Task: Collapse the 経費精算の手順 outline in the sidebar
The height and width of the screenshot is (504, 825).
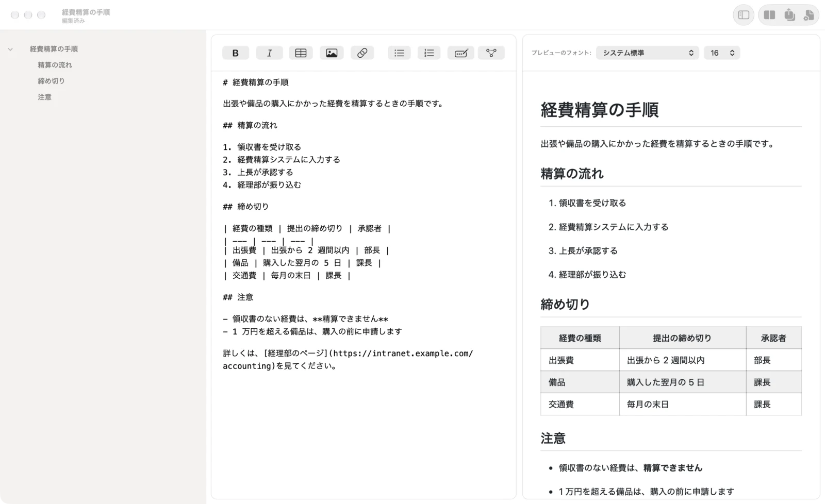Action: 10,49
